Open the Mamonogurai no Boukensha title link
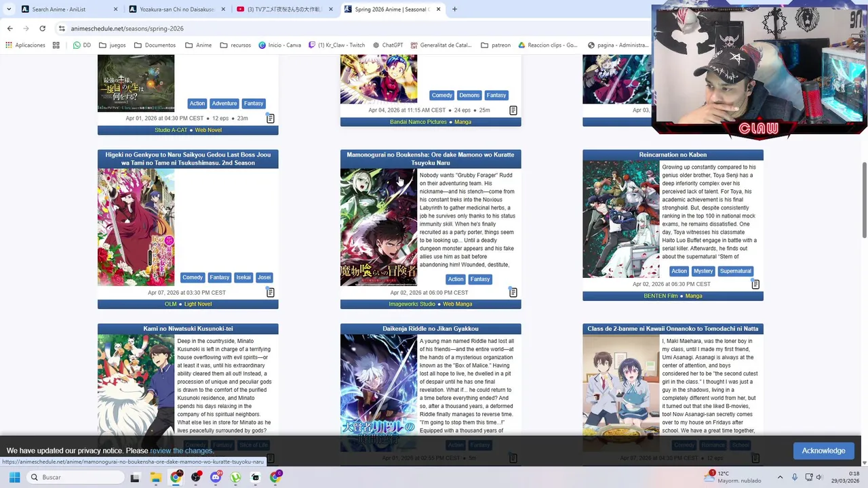 pos(431,159)
